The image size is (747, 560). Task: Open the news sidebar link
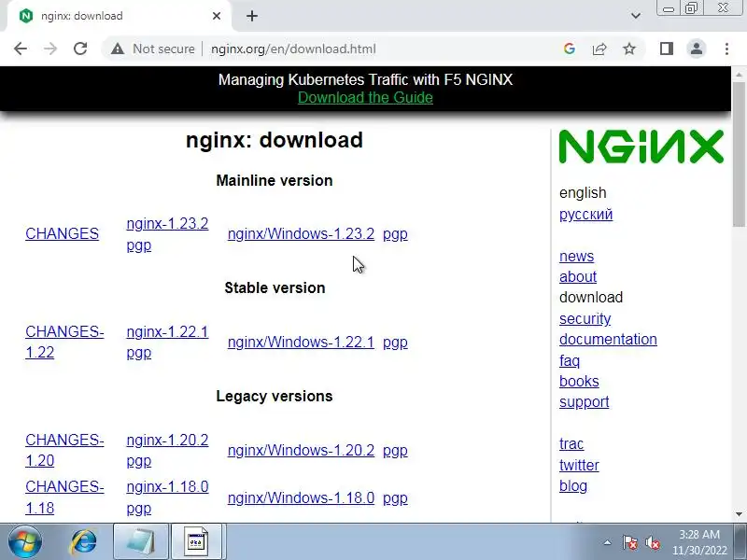tap(576, 256)
